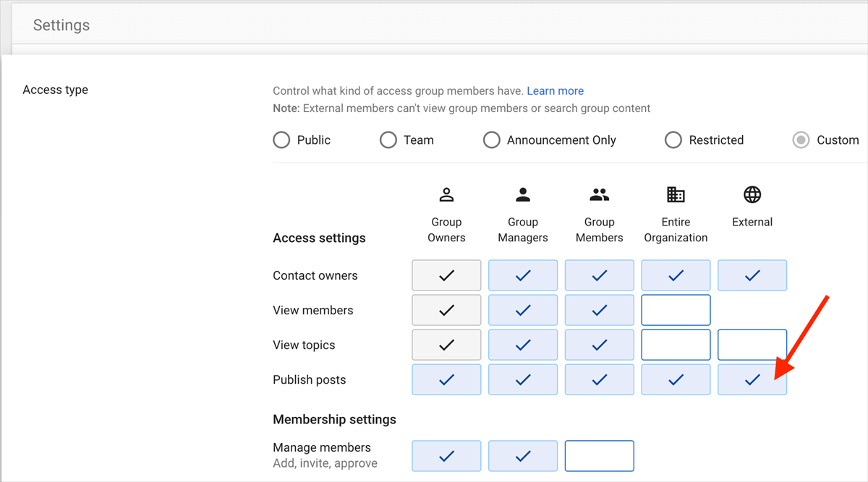This screenshot has height=482, width=868.
Task: Enable View topics for External
Action: pyautogui.click(x=752, y=345)
